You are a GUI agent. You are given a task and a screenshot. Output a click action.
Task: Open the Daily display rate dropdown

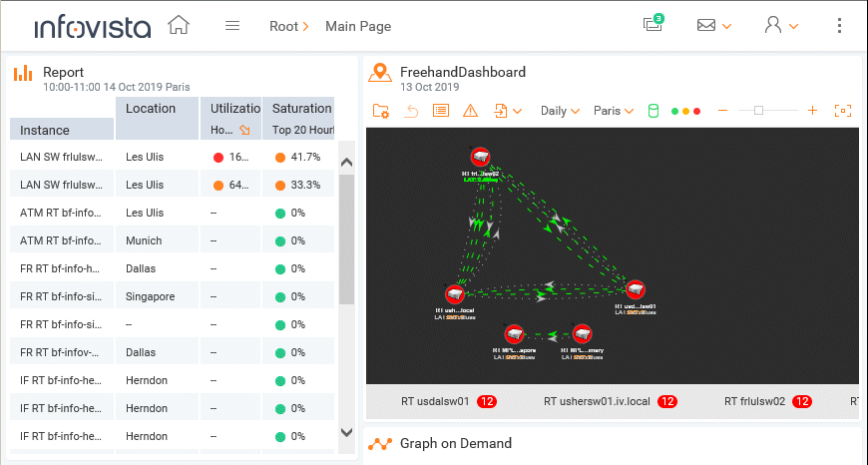560,111
